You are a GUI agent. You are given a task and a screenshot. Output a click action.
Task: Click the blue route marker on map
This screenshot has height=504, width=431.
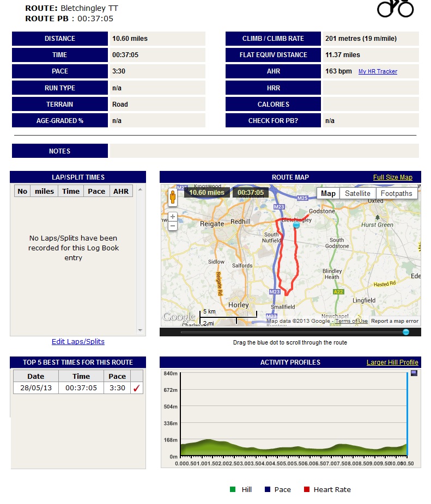click(296, 224)
